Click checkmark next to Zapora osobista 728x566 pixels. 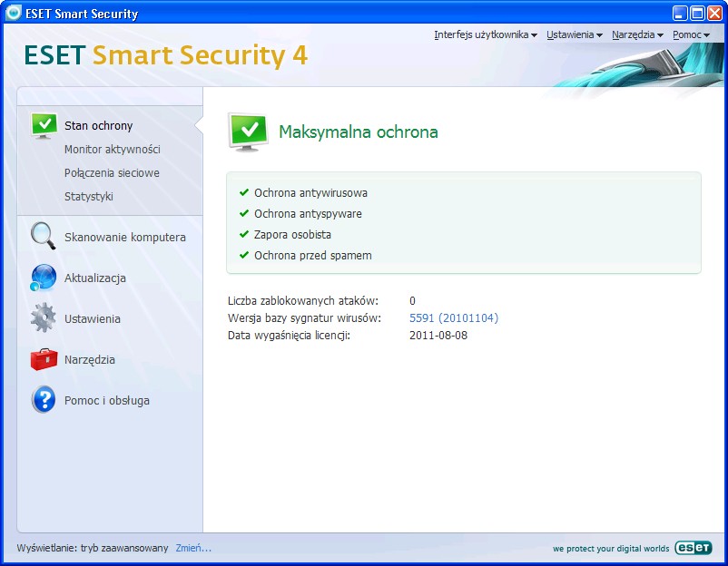point(244,234)
